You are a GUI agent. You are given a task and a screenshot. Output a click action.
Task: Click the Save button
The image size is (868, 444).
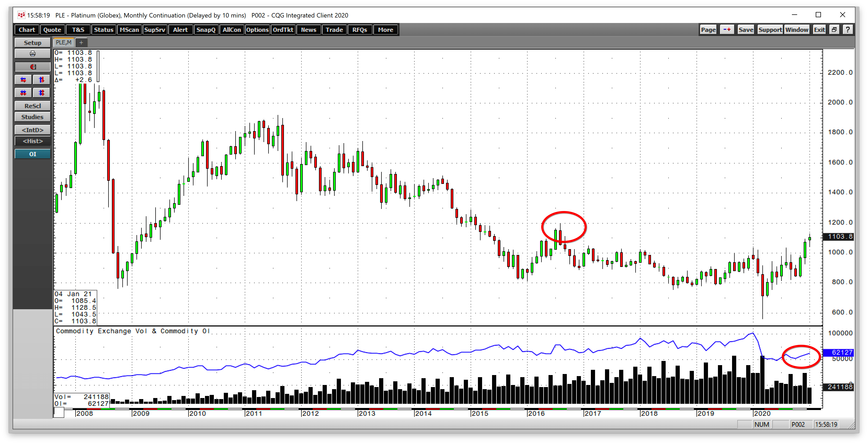pyautogui.click(x=746, y=30)
